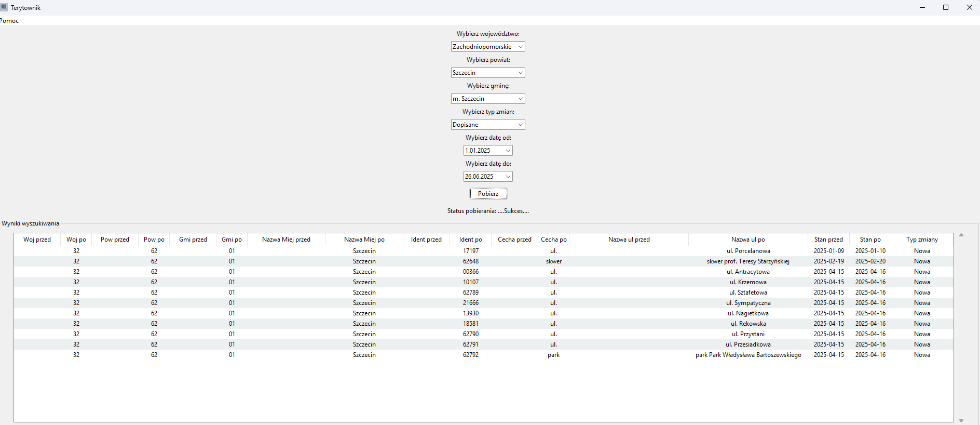Click the Ident po column header
980x425 pixels.
point(470,240)
